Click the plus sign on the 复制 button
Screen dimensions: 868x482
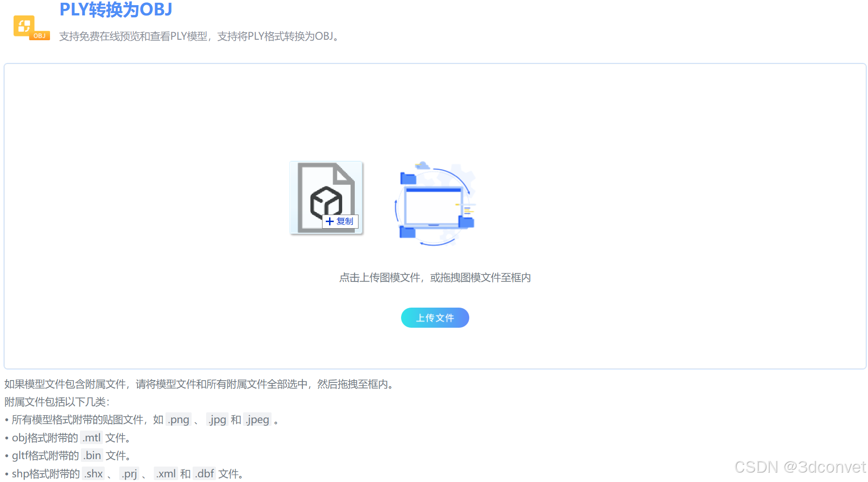[x=330, y=221]
